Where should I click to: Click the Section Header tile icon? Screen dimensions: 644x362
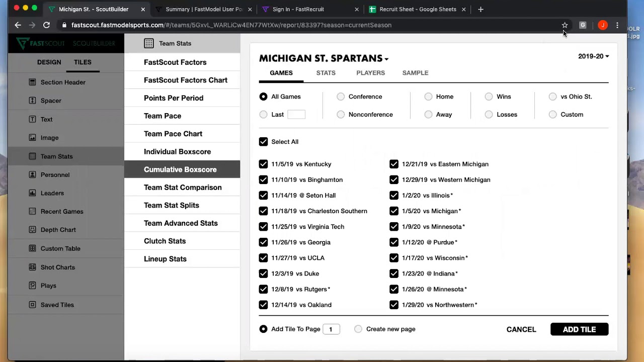tap(32, 82)
